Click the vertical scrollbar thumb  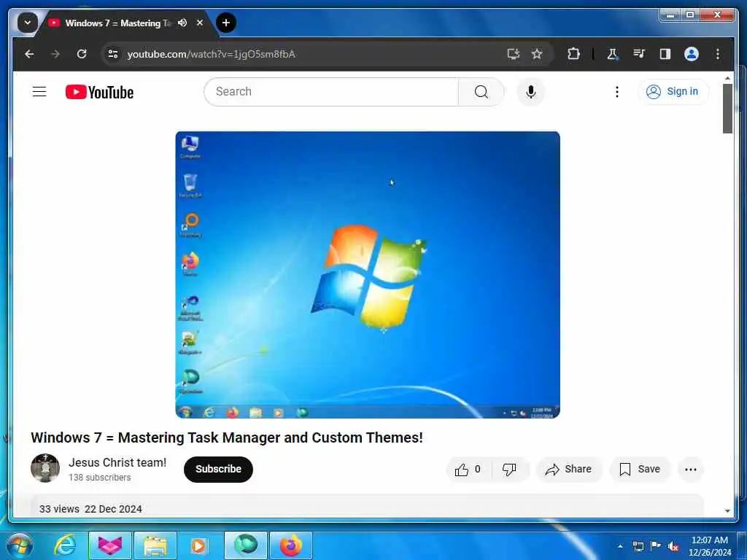pyautogui.click(x=727, y=109)
